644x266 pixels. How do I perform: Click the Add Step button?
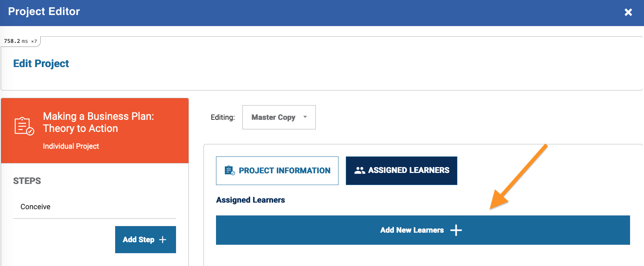click(x=146, y=240)
